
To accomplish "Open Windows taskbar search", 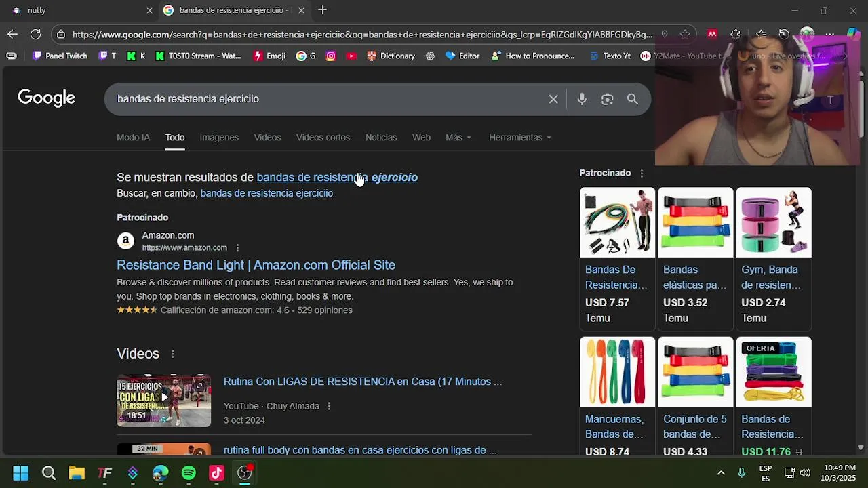I will click(49, 473).
